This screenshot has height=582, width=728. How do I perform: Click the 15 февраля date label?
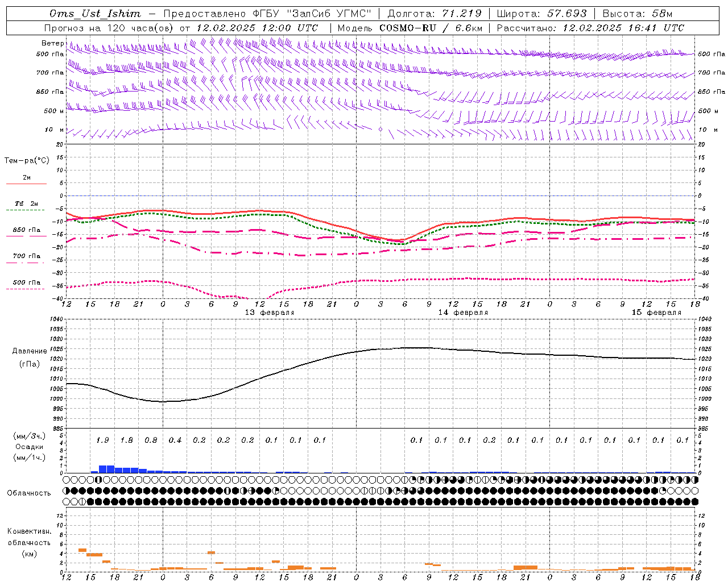656,313
